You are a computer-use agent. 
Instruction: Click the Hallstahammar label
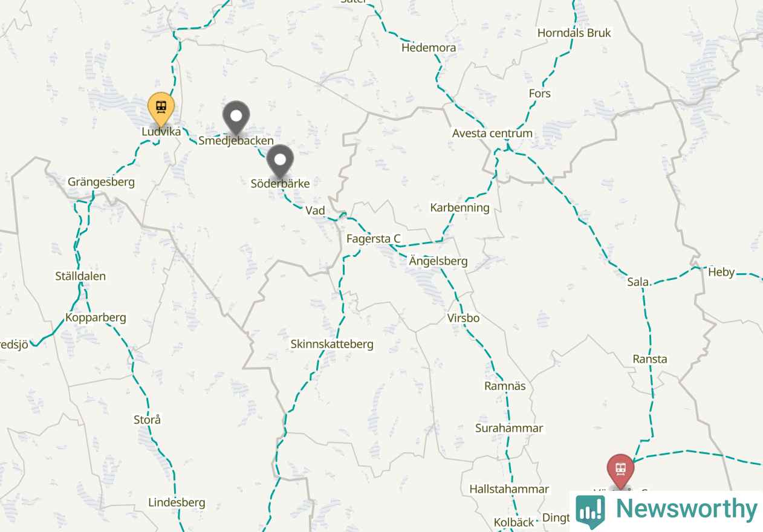[509, 489]
